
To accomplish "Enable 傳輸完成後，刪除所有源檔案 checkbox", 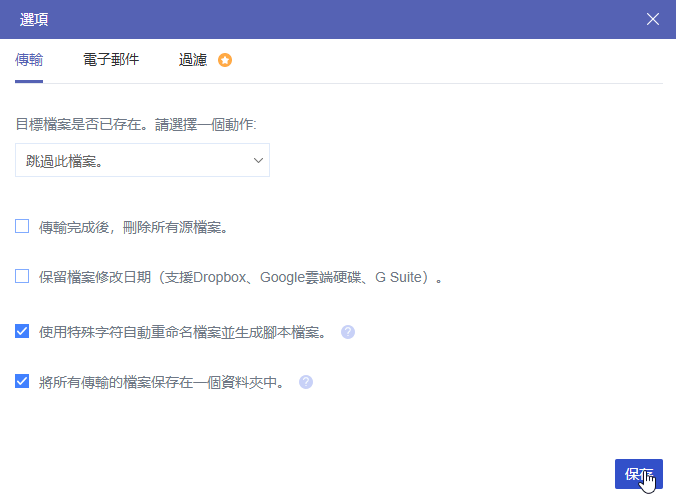I will pyautogui.click(x=22, y=226).
